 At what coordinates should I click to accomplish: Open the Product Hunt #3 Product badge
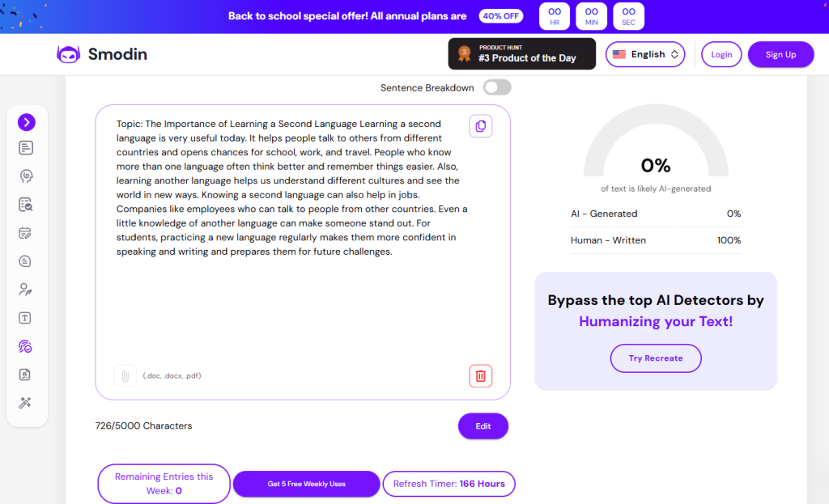coord(521,54)
